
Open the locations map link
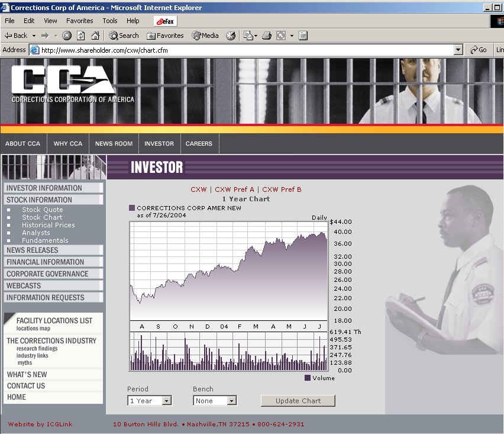(x=34, y=329)
